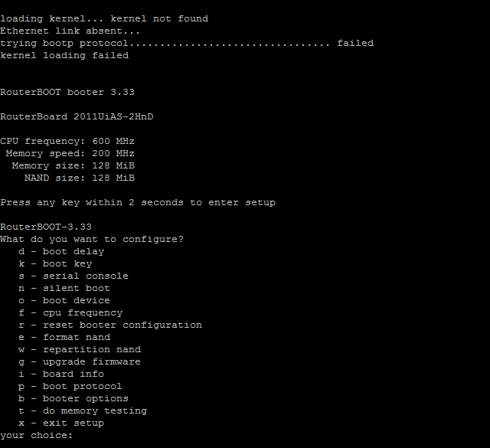Click the 'x - exit setup' entry
Screen dimensions: 490x448
pos(61,423)
